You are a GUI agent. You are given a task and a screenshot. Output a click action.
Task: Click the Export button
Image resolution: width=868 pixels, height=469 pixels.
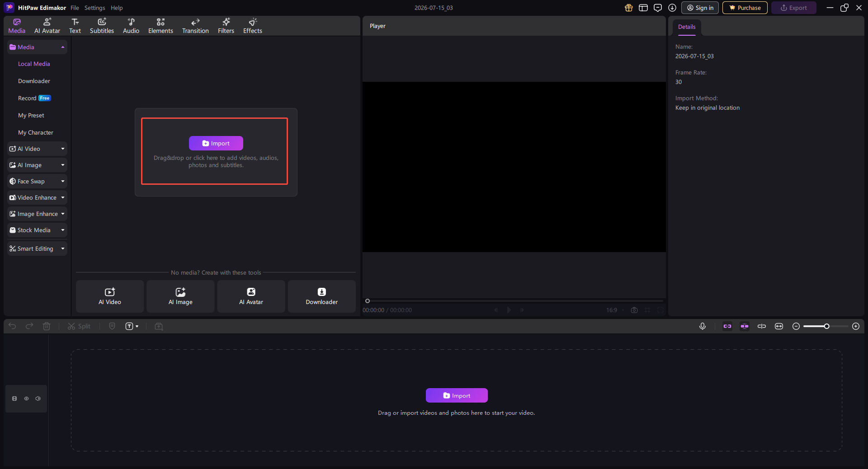point(793,8)
